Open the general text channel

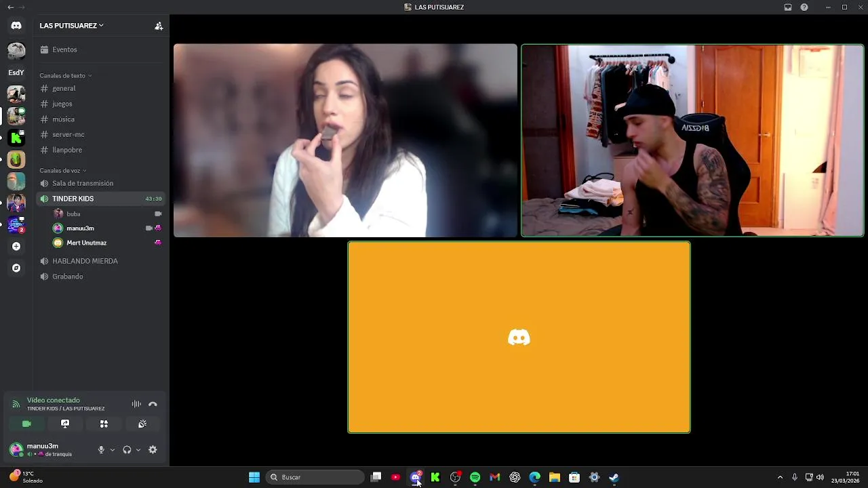[102, 88]
